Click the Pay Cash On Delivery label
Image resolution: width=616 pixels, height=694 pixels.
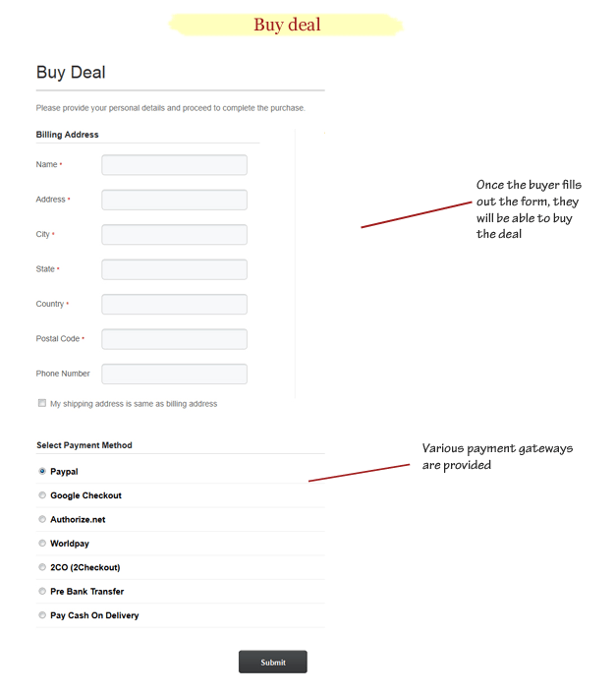(x=94, y=615)
